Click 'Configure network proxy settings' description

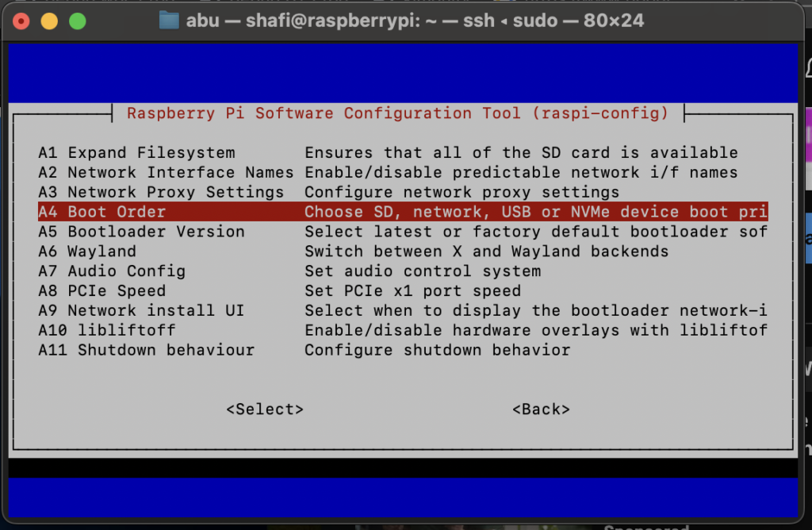[x=462, y=192]
